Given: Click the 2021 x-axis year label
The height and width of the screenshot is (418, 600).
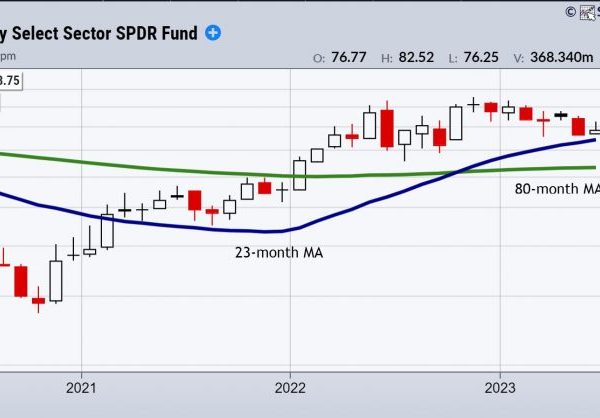Looking at the screenshot, I should click(x=81, y=388).
